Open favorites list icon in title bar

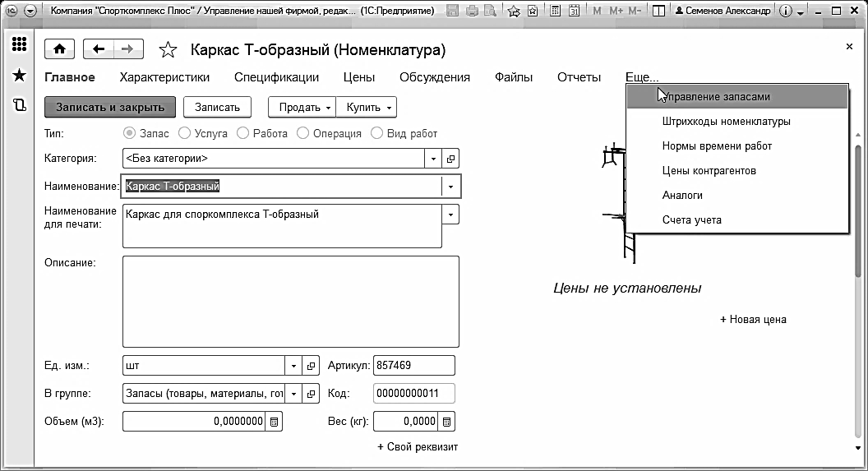tap(533, 11)
